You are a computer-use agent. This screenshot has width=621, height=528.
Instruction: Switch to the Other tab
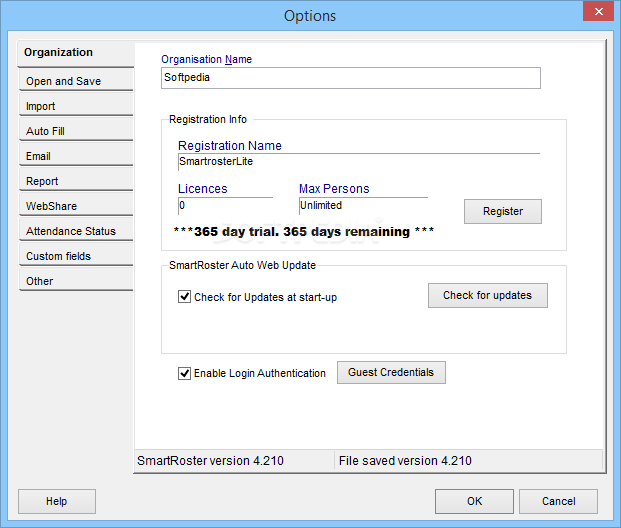pyautogui.click(x=76, y=280)
